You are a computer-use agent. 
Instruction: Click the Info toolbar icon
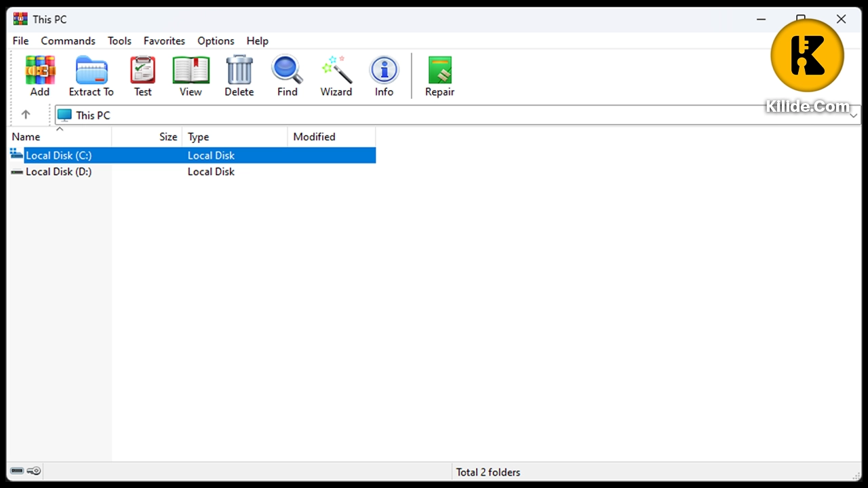pyautogui.click(x=384, y=70)
